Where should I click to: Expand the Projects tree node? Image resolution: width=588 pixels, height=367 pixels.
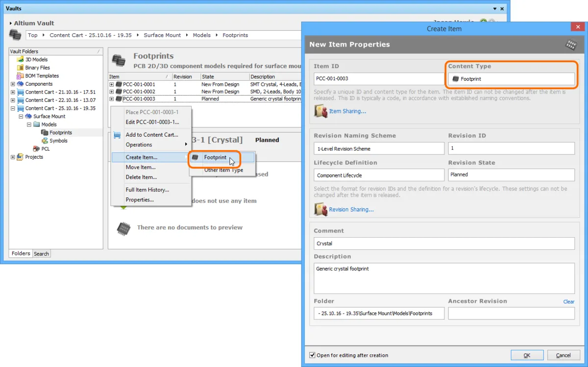pos(13,157)
